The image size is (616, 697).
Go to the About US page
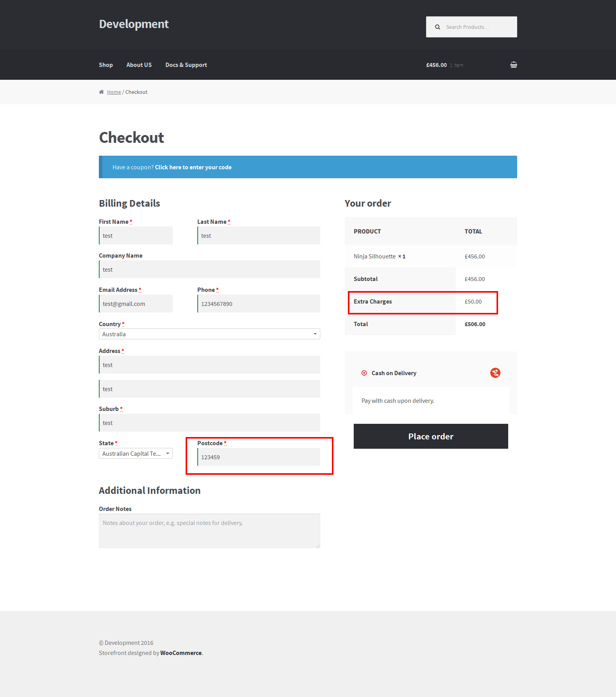click(139, 65)
